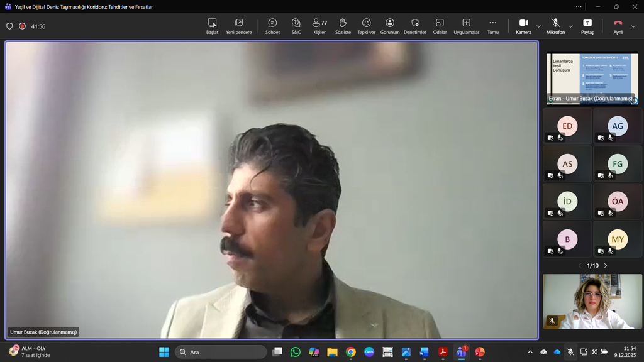Open the Tümü more options menu
Viewport: 644px width, 362px height.
point(492,26)
